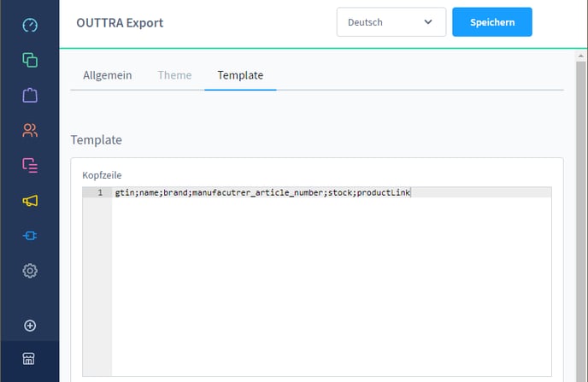Screen dimensions: 588x382
Task: Open the Catalogues overlapping squares icon
Action: (x=30, y=60)
